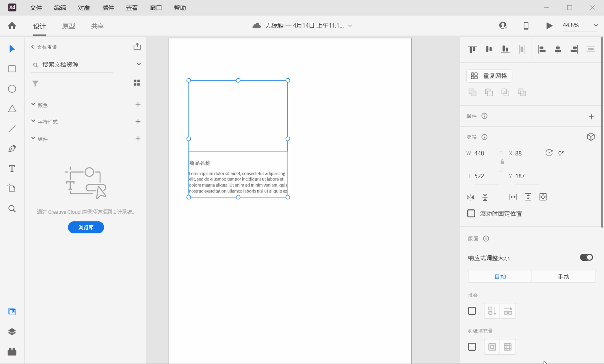
Task: Select the Pen tool
Action: 12,148
